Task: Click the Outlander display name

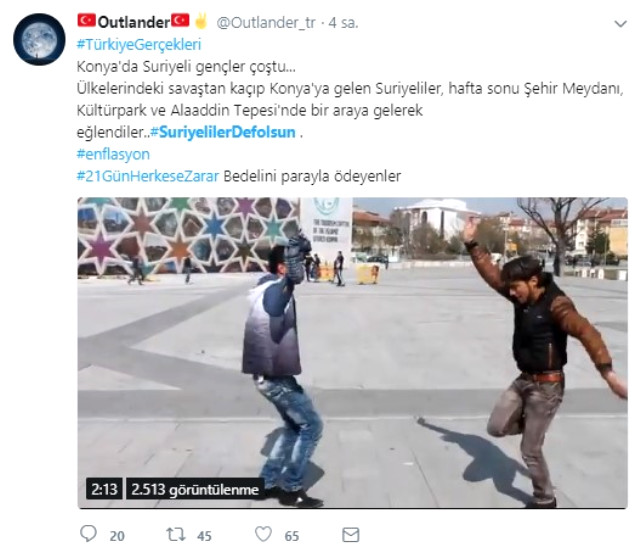Action: pos(134,22)
